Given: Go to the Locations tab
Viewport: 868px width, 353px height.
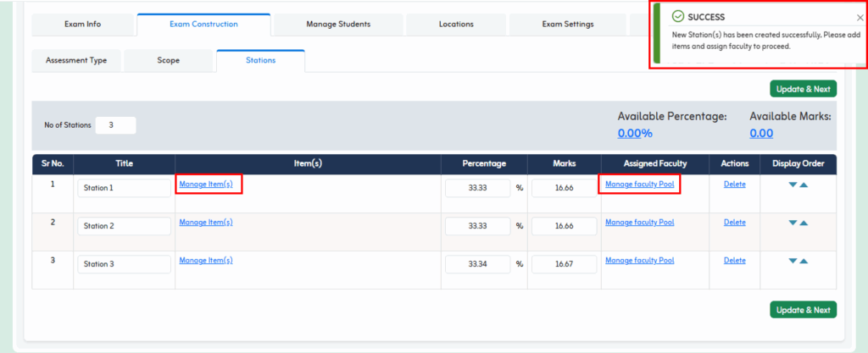Looking at the screenshot, I should point(456,24).
